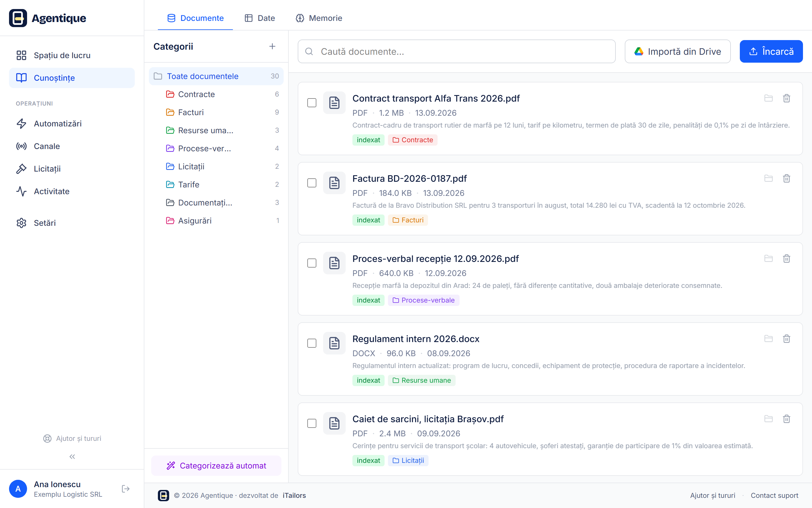Select Toate documentele category

(216, 76)
